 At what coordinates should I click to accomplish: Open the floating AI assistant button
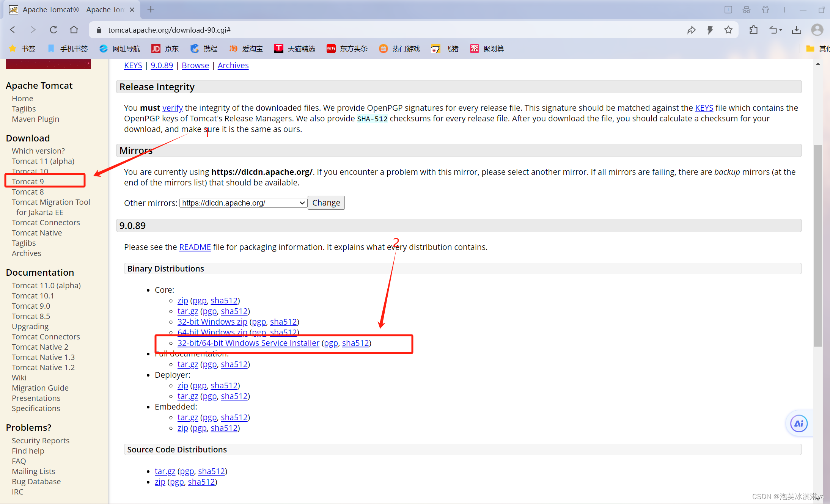(799, 424)
